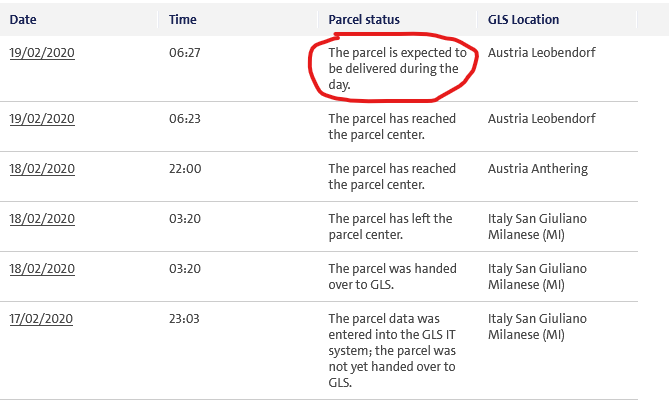The width and height of the screenshot is (669, 410).
Task: Click the 'entered into the GLS IT system' status
Action: (393, 350)
